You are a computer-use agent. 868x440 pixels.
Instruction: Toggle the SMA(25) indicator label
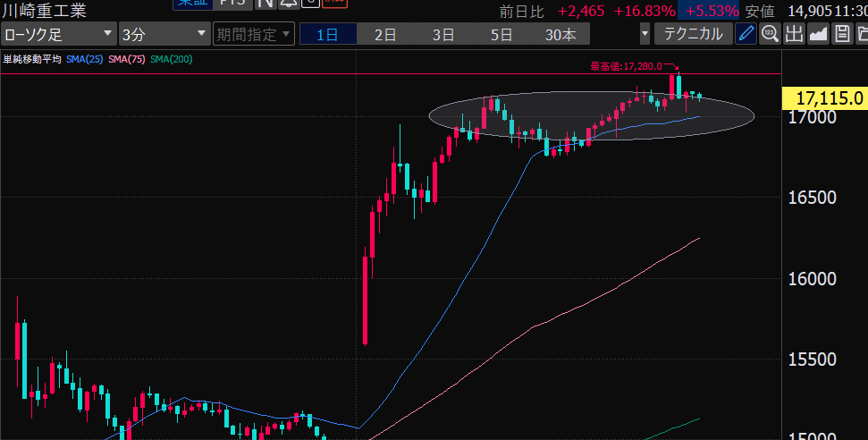tap(84, 59)
